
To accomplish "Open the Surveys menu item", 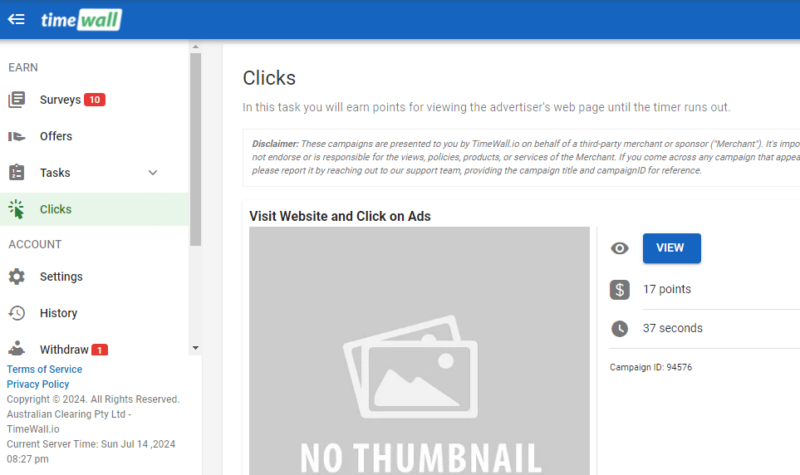I will pos(60,100).
